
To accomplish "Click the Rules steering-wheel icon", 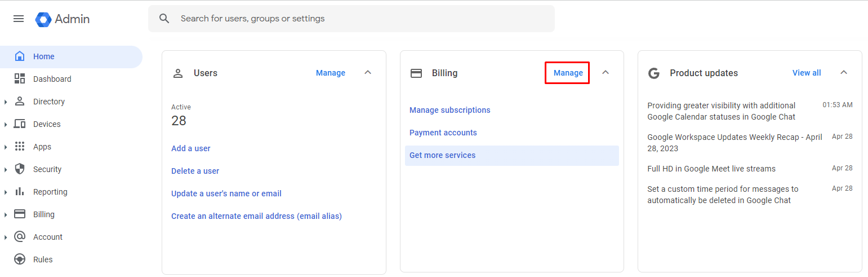I will point(20,260).
